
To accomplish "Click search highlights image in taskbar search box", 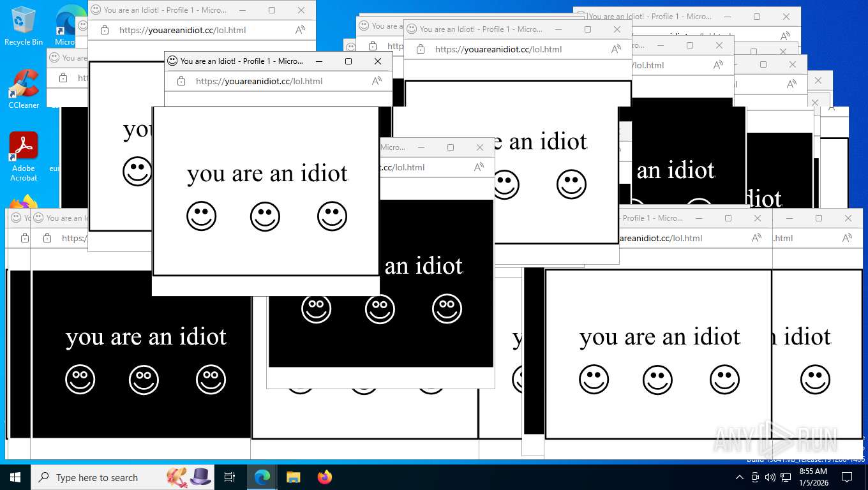I will coord(189,477).
